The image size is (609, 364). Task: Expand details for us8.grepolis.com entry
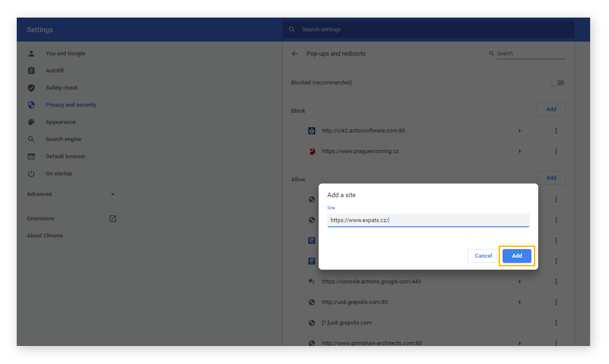pos(520,302)
